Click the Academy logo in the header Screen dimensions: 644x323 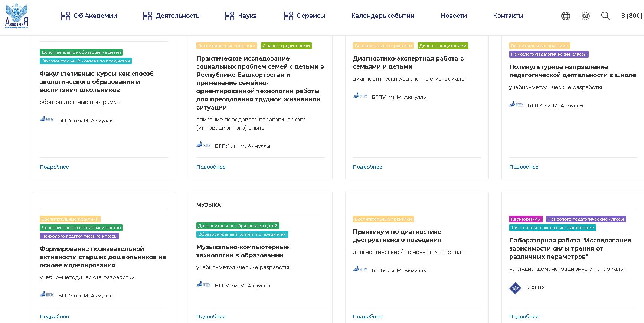(x=17, y=16)
